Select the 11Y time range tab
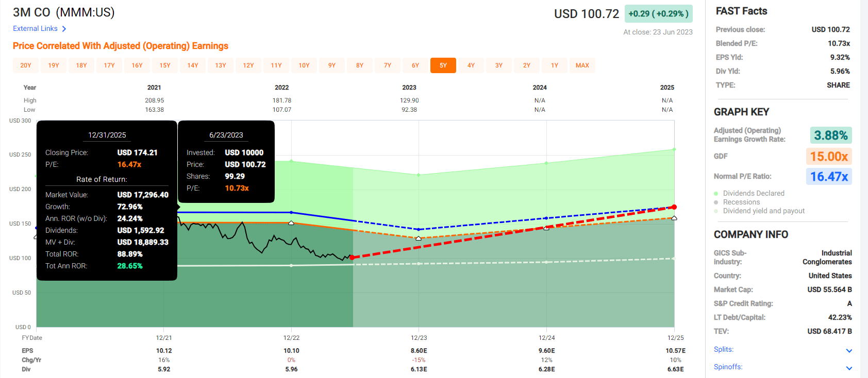868x378 pixels. tap(276, 65)
